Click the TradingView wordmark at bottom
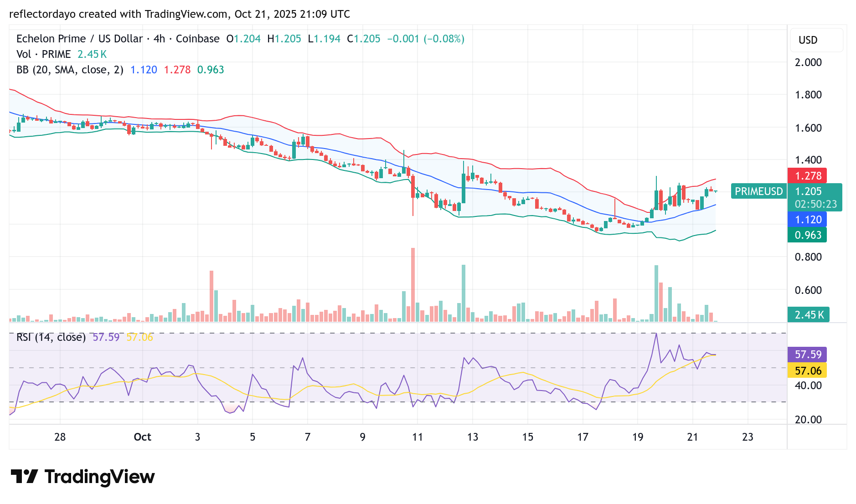 click(x=99, y=477)
